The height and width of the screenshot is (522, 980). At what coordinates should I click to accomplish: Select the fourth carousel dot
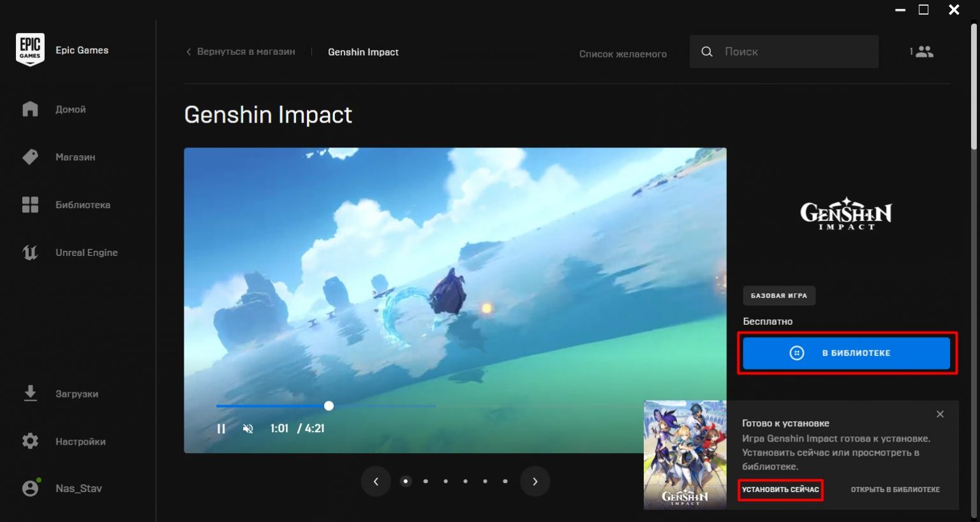tap(465, 481)
